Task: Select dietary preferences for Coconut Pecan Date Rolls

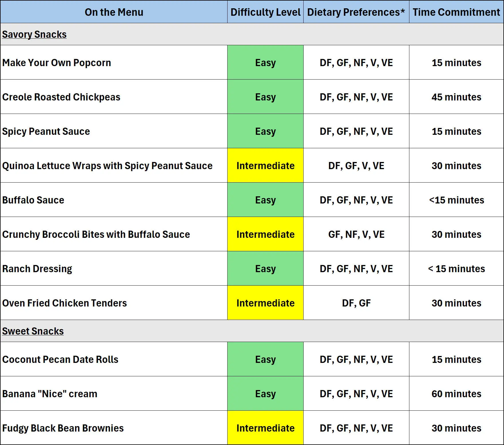Action: (356, 359)
